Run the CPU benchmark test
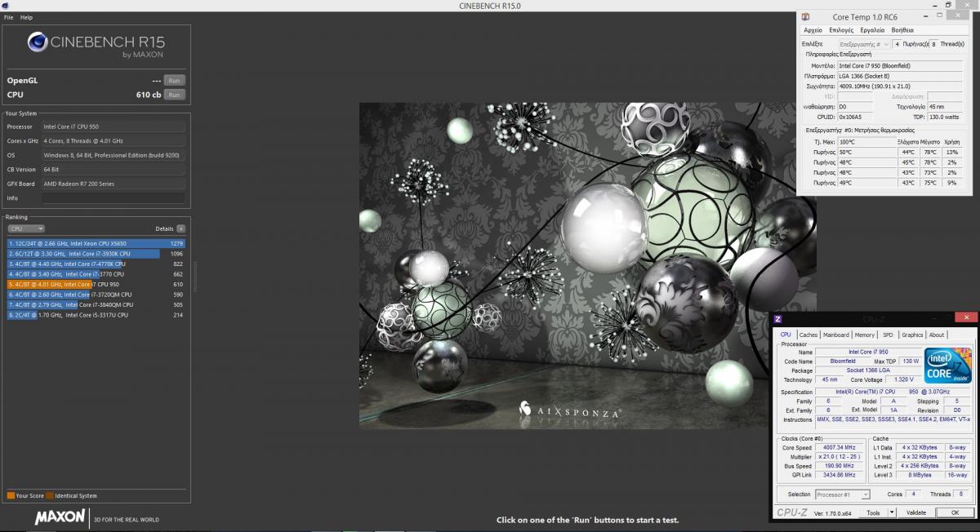Viewport: 980px width, 532px height. [174, 95]
